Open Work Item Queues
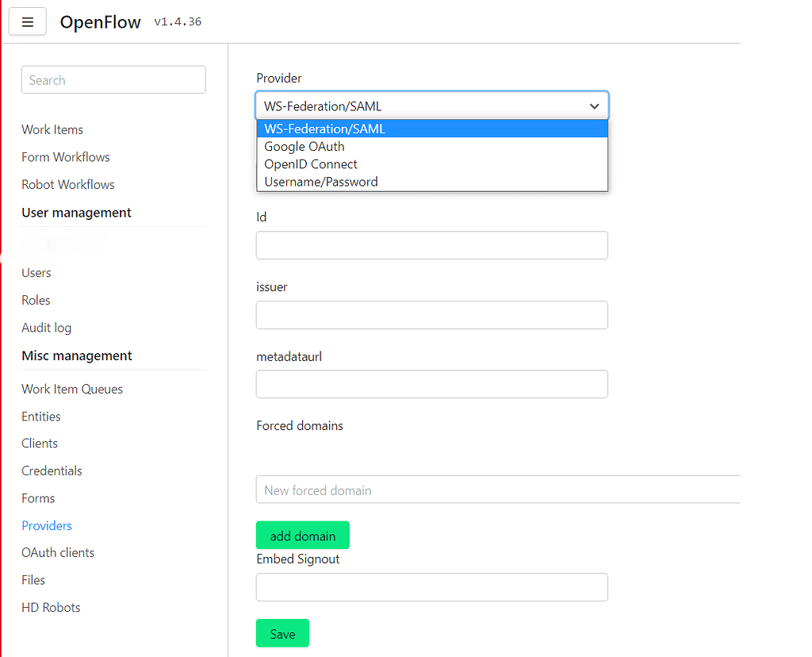 [72, 389]
